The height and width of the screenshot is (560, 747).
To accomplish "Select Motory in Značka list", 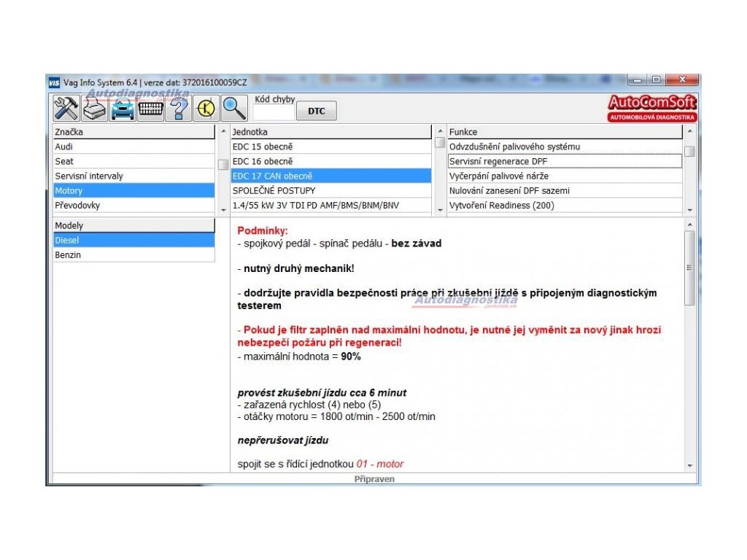I will tap(134, 190).
